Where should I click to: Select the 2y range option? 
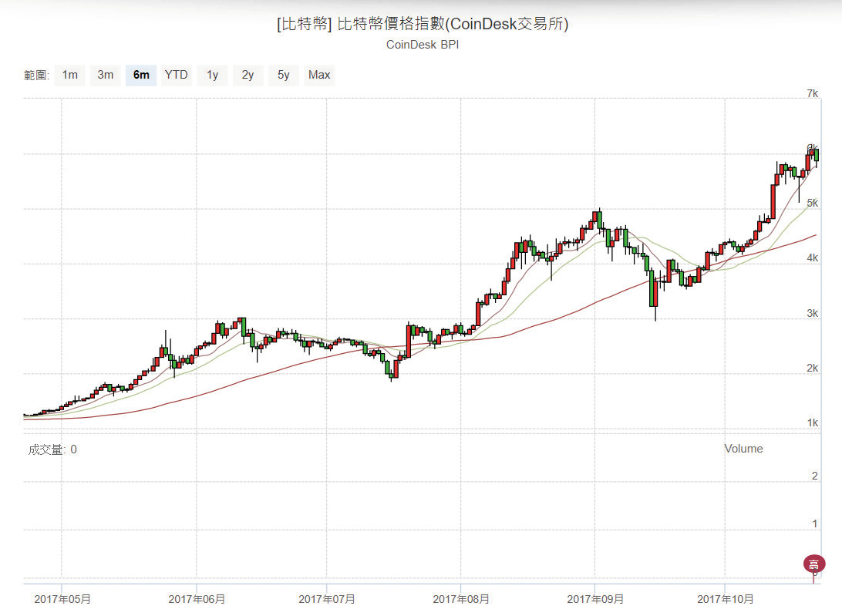[248, 75]
